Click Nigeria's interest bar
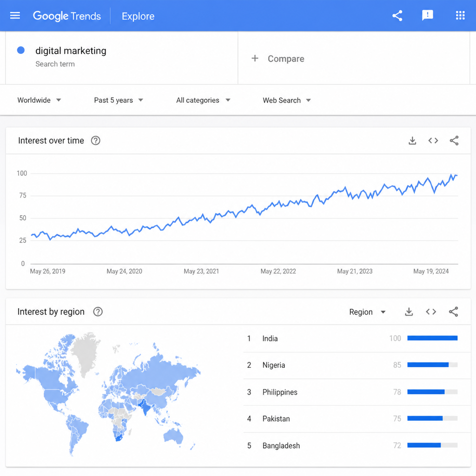This screenshot has height=476, width=476. (432, 365)
